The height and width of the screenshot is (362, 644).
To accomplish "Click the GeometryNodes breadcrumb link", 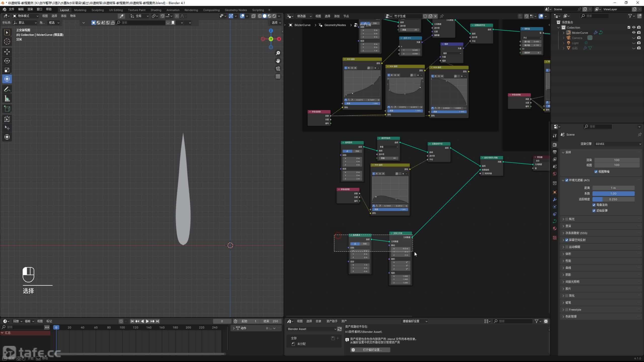I will click(x=335, y=25).
